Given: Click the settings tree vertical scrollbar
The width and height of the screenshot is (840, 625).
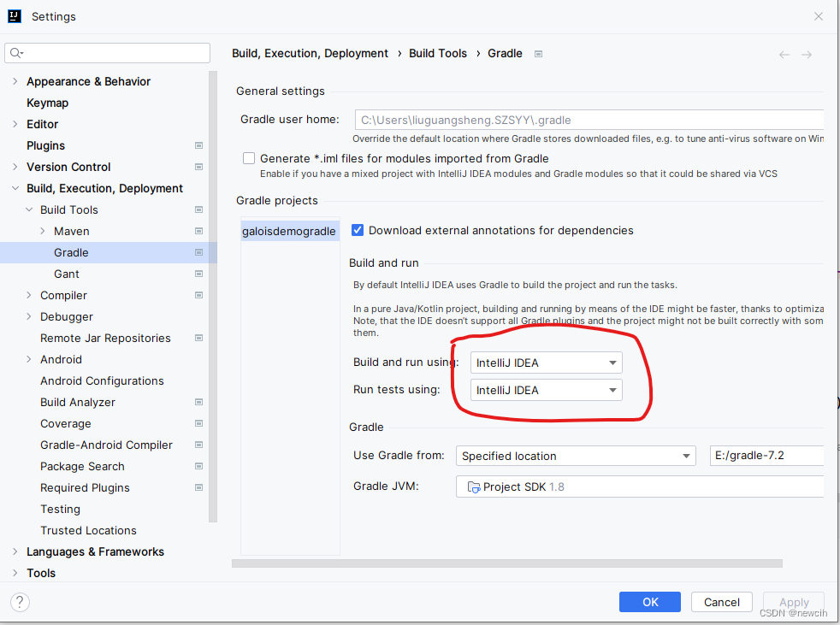Looking at the screenshot, I should (x=213, y=296).
